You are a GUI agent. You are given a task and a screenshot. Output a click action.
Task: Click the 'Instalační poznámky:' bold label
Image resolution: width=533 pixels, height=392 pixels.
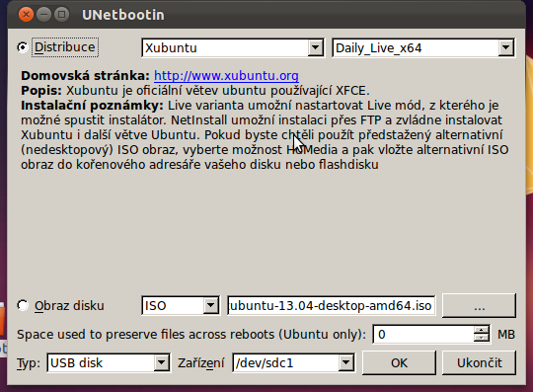(92, 106)
